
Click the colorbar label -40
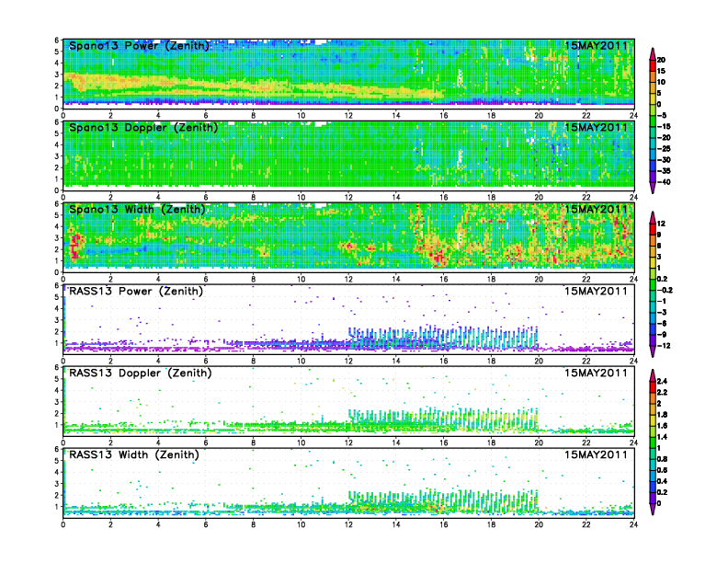[664, 182]
